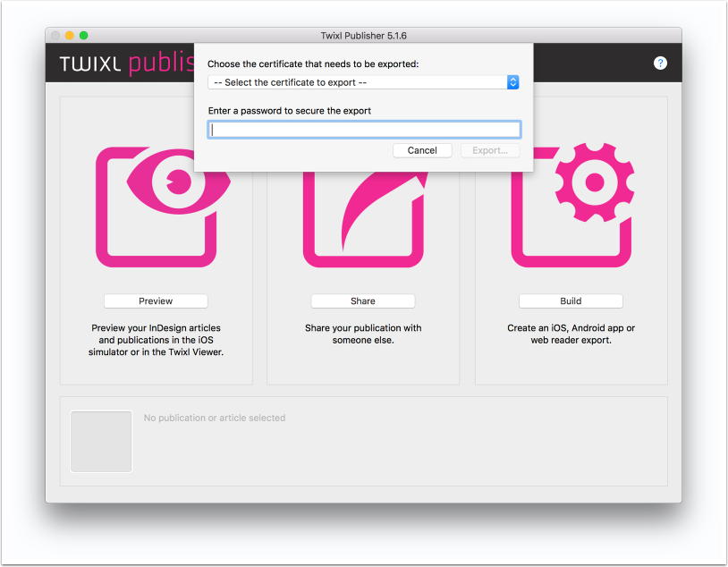Click the Twixl publisher logo
Screen dimensions: 728x567
(127, 63)
